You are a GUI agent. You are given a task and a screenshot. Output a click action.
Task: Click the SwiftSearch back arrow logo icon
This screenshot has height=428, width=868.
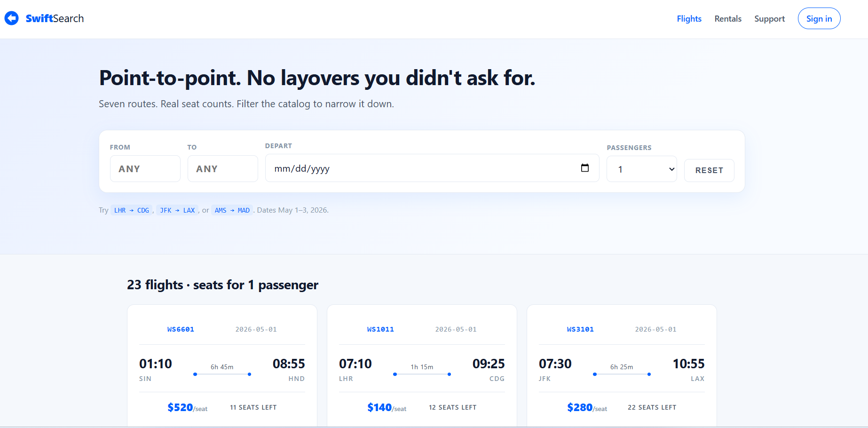pyautogui.click(x=12, y=18)
